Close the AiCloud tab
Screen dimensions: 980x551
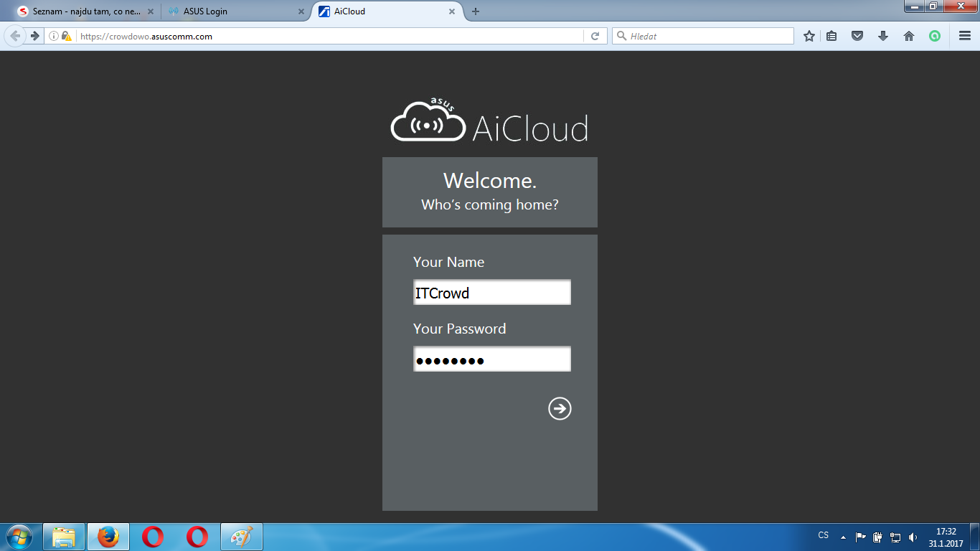click(x=452, y=11)
